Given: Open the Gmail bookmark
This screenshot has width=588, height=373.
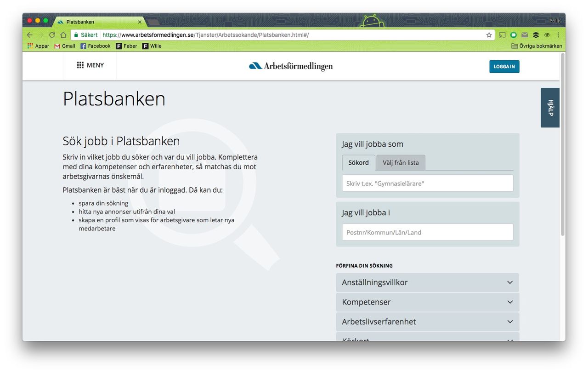Looking at the screenshot, I should tap(65, 46).
